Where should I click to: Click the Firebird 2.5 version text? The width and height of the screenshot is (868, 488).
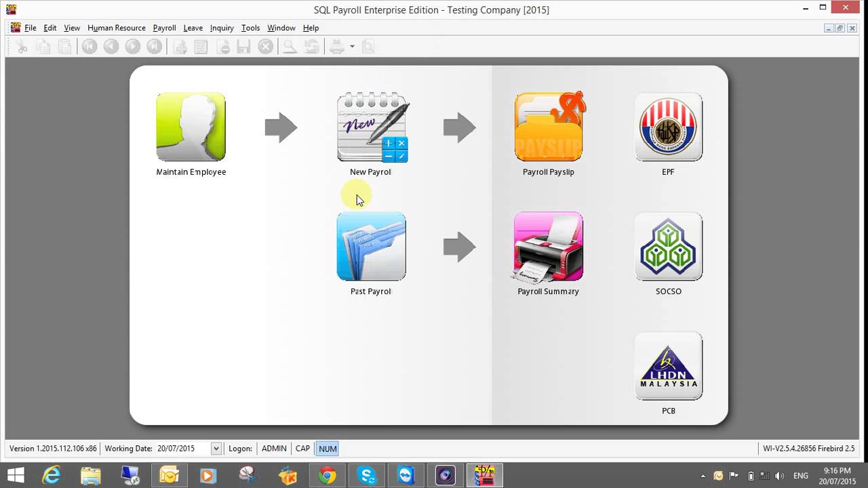pos(810,449)
